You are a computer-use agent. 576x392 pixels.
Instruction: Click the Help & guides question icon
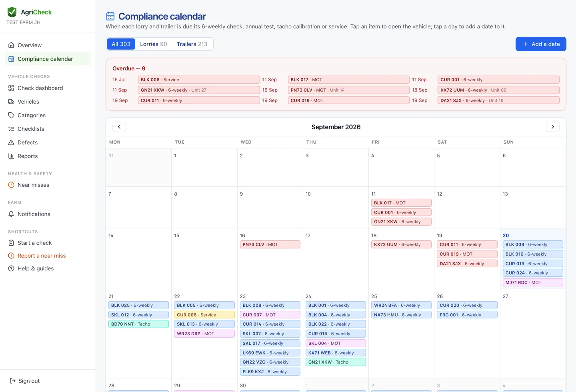(x=11, y=268)
